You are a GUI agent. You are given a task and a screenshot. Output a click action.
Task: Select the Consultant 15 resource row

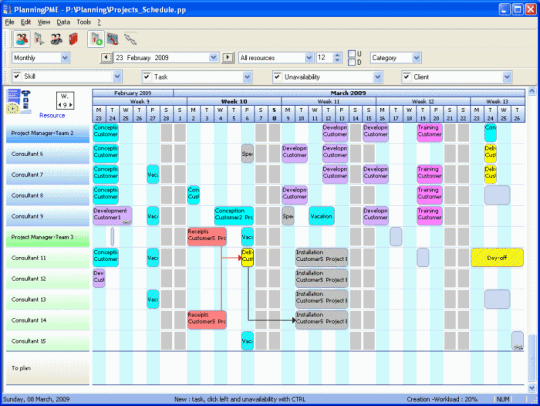coord(48,341)
